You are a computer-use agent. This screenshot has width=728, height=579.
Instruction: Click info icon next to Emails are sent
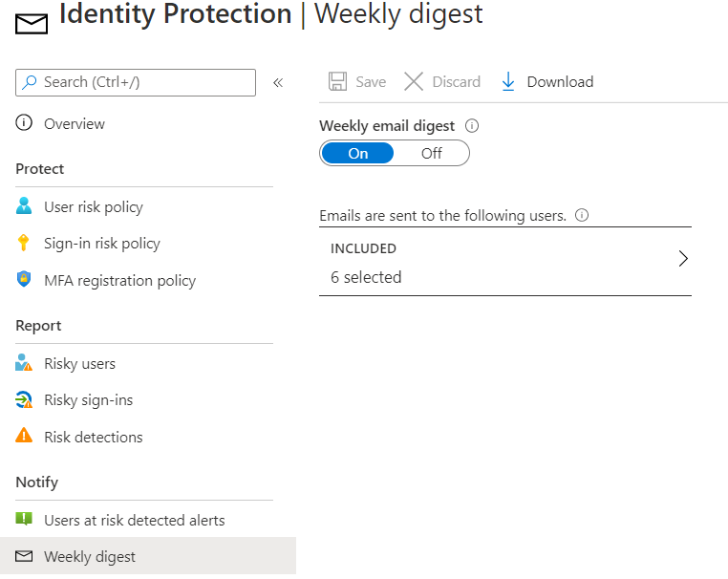pyautogui.click(x=582, y=215)
